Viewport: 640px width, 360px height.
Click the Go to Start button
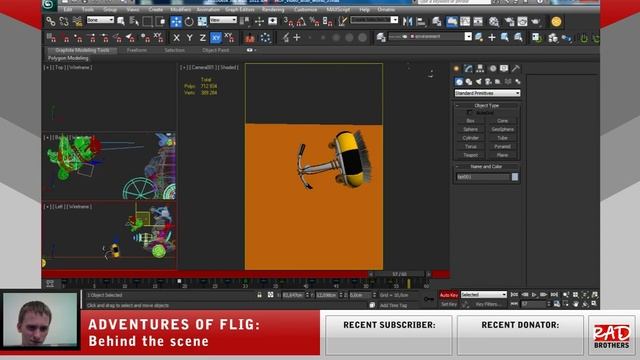click(x=514, y=295)
